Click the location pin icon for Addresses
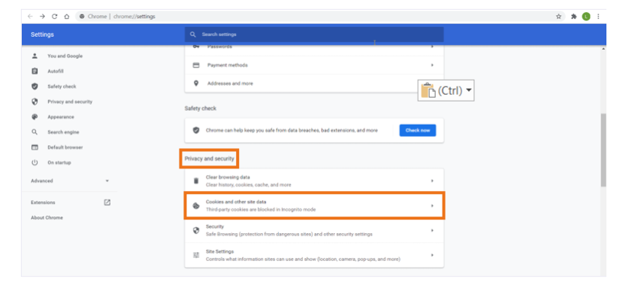This screenshot has height=297, width=644. (196, 83)
